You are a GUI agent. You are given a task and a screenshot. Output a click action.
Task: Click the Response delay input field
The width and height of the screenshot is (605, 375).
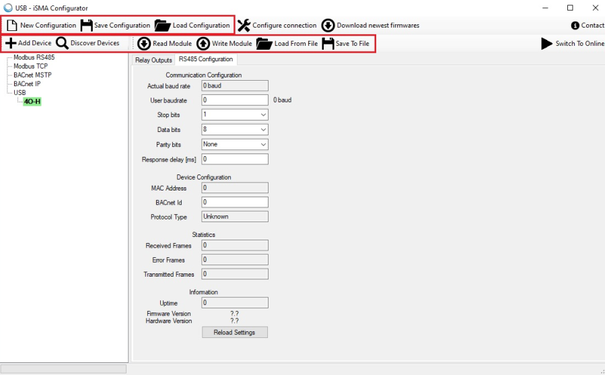click(235, 159)
